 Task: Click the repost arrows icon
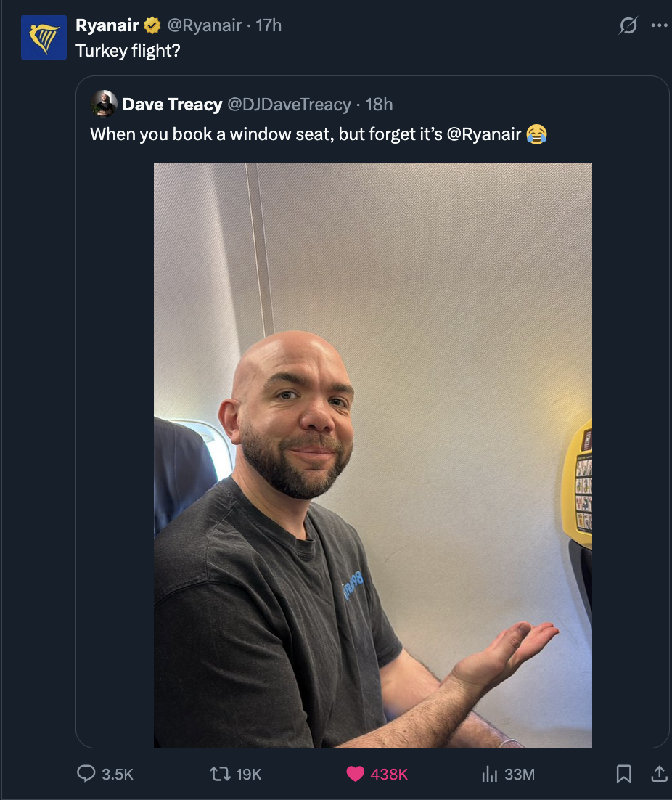[x=221, y=774]
